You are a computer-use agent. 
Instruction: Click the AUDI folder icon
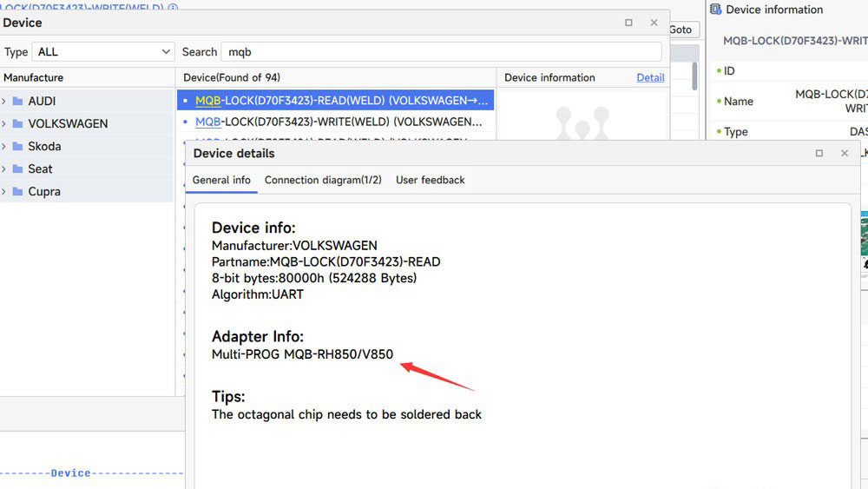(x=17, y=101)
